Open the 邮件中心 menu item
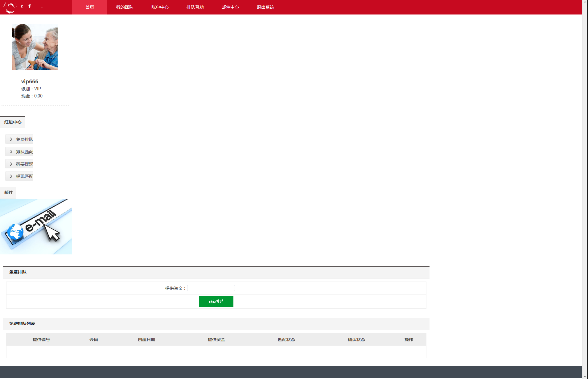Viewport: 588px width, 379px height. pyautogui.click(x=230, y=7)
